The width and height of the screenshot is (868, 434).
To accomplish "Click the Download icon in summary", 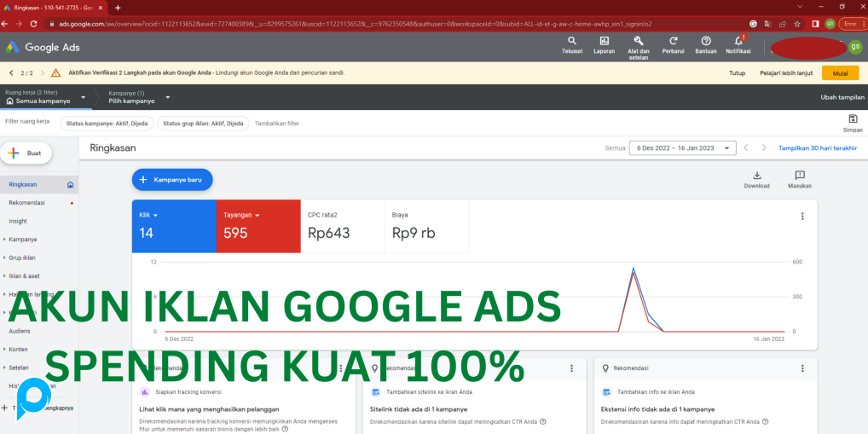I will click(756, 176).
